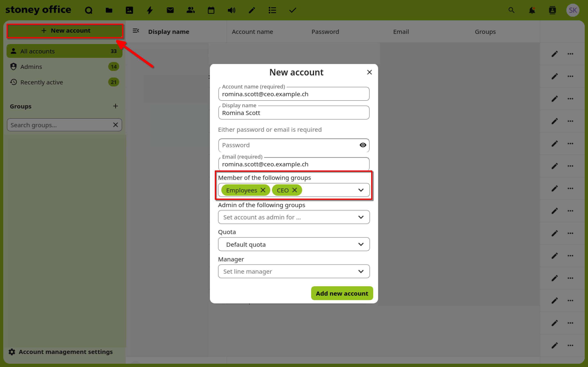Click the Add new account button

pyautogui.click(x=342, y=293)
